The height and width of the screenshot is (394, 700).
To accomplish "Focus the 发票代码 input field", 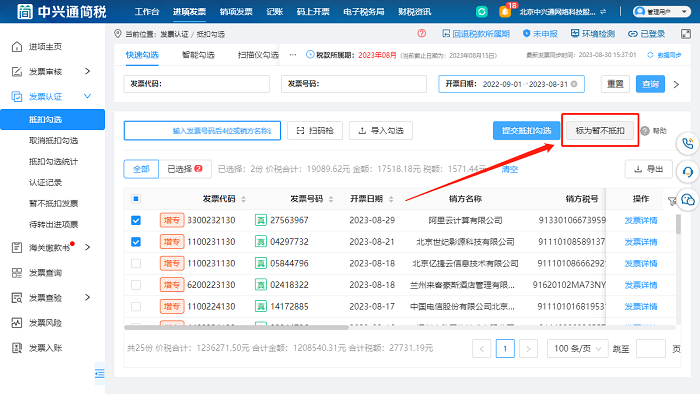I will 196,84.
